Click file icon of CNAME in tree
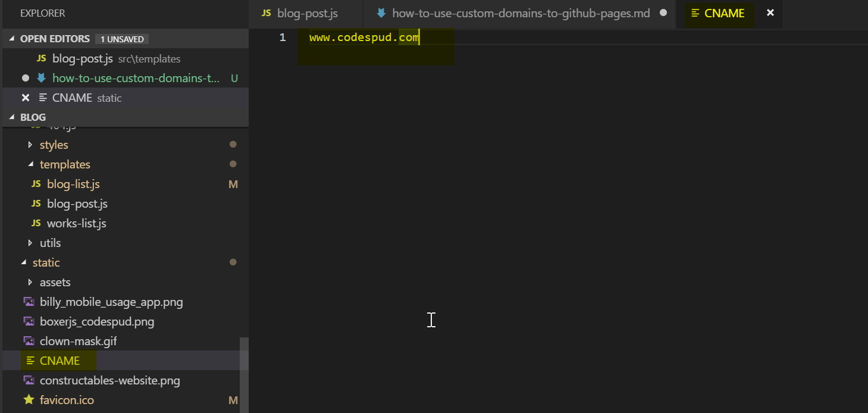The image size is (868, 413). [x=30, y=361]
